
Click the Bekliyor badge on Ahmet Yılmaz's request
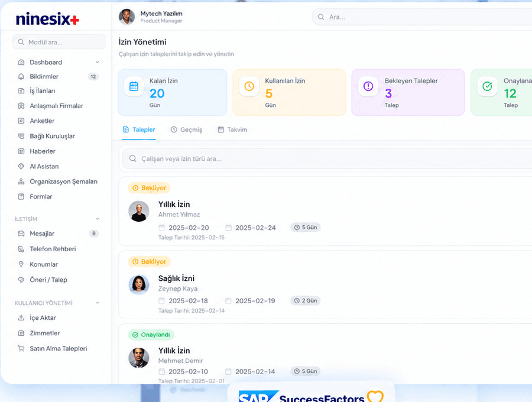coord(150,188)
